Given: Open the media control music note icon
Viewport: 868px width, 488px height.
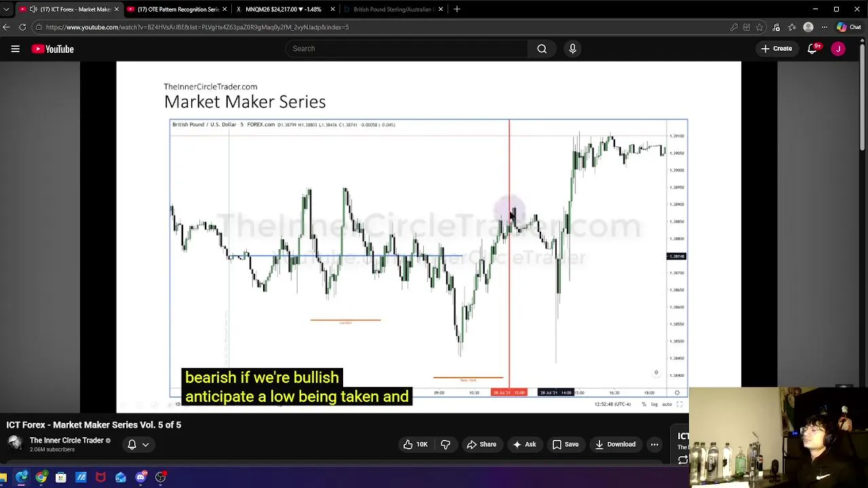Looking at the screenshot, I should click(776, 27).
